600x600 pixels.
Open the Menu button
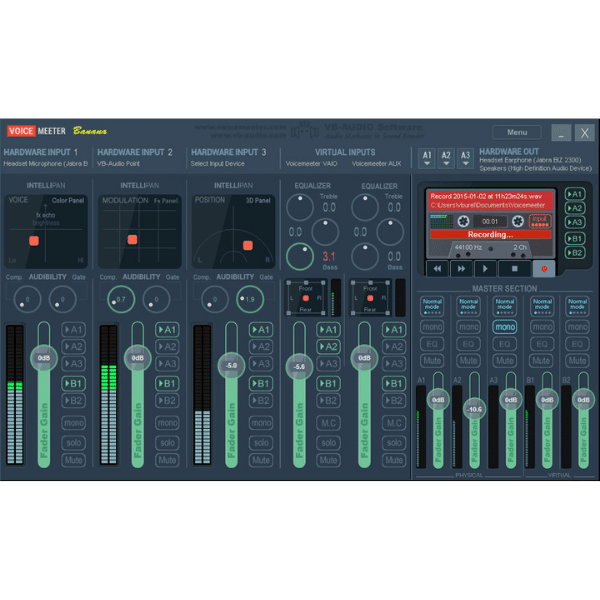pyautogui.click(x=517, y=132)
